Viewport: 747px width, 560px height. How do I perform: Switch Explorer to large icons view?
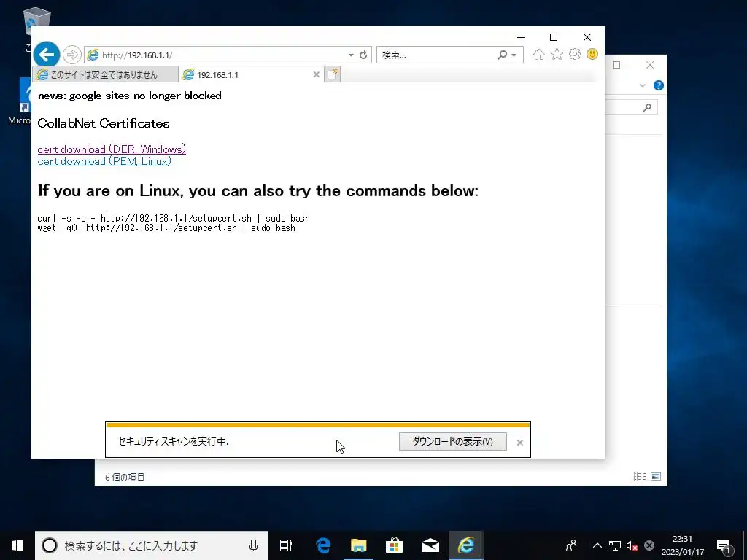point(656,476)
